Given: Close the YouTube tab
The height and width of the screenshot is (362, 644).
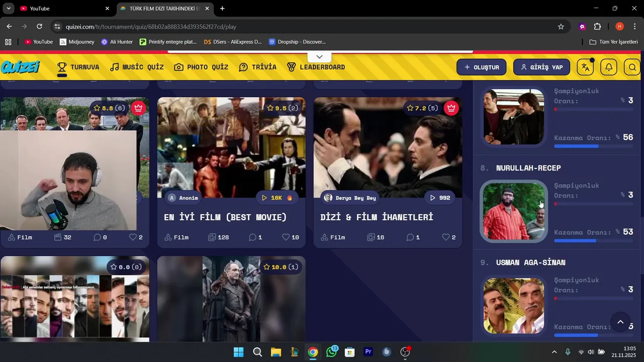Looking at the screenshot, I should 107,9.
